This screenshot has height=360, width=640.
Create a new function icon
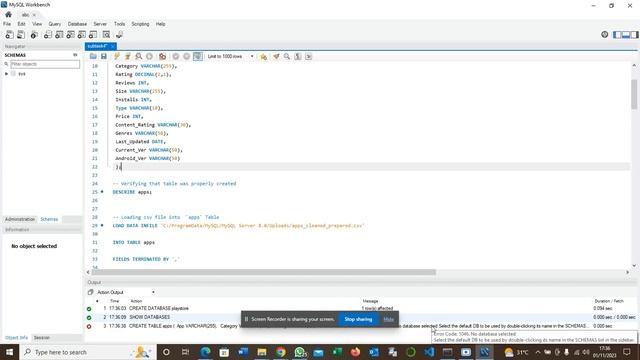(x=93, y=35)
